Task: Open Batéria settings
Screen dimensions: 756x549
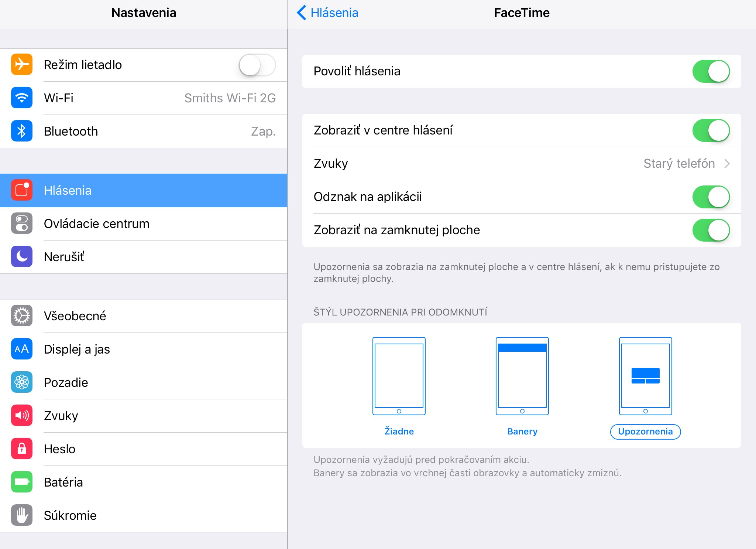Action: coord(144,482)
